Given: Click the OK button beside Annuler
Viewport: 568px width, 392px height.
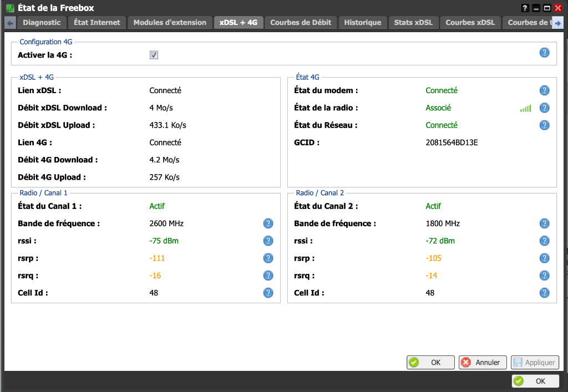Looking at the screenshot, I should 430,362.
